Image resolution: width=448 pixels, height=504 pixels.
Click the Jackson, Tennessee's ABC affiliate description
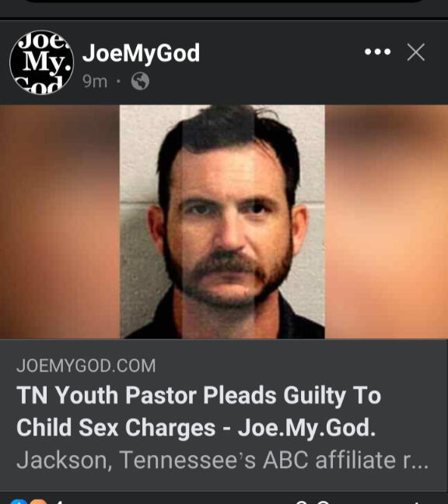coord(222,460)
